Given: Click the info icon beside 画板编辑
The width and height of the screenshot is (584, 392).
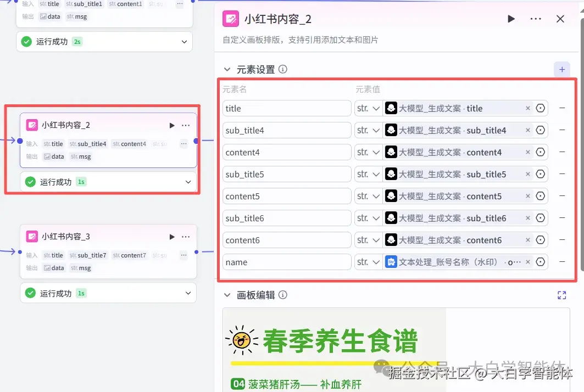Looking at the screenshot, I should (x=283, y=295).
